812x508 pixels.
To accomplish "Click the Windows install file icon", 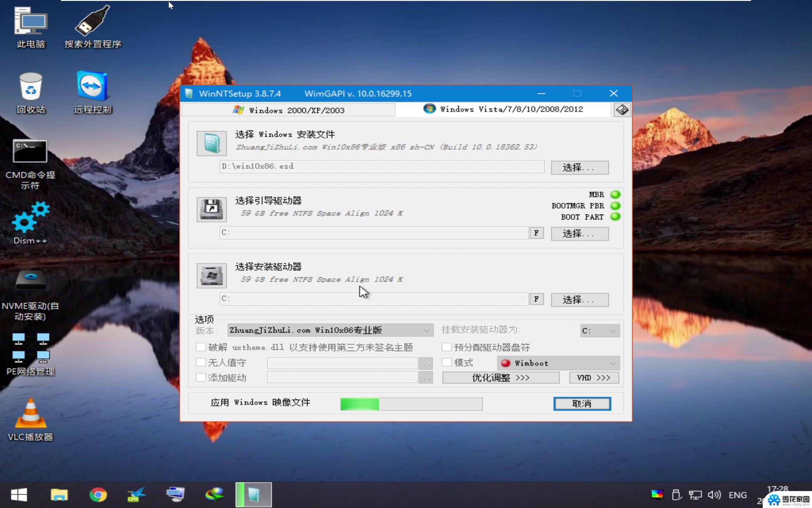I will [x=211, y=143].
